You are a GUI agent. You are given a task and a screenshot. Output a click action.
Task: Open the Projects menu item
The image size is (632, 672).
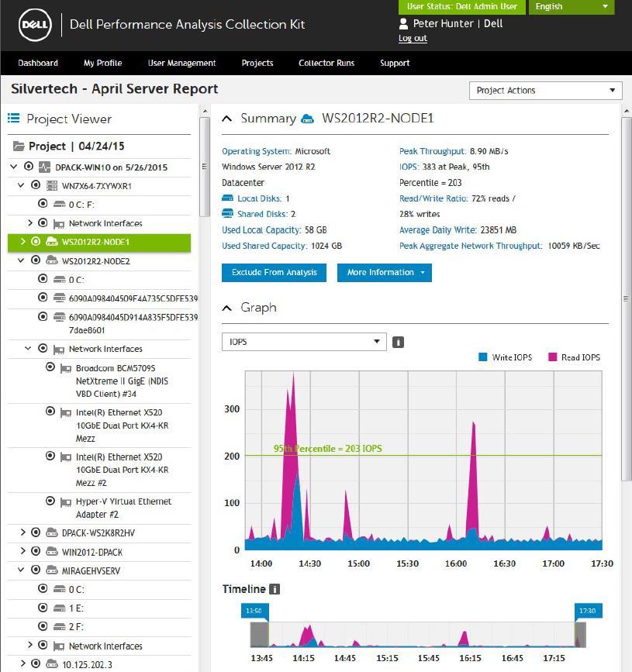pyautogui.click(x=257, y=63)
